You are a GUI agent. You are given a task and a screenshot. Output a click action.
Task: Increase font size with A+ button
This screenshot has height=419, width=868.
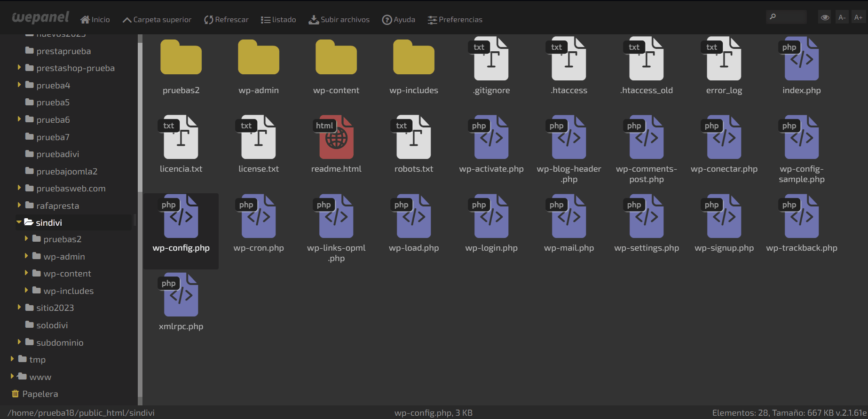(858, 18)
